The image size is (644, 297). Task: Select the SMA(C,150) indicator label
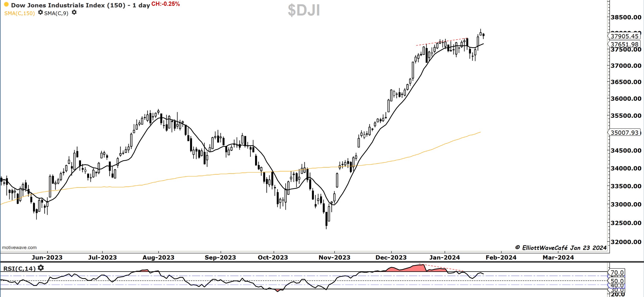point(19,13)
